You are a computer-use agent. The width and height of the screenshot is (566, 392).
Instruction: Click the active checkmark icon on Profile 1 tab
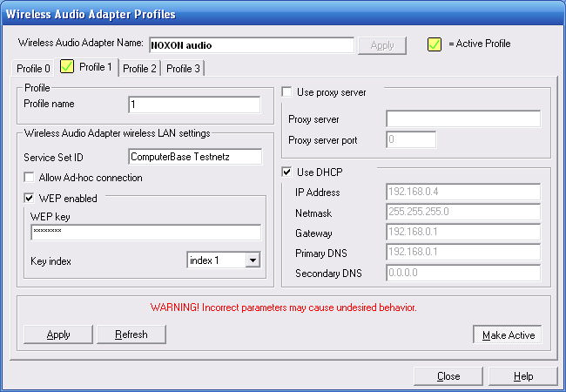[x=67, y=67]
